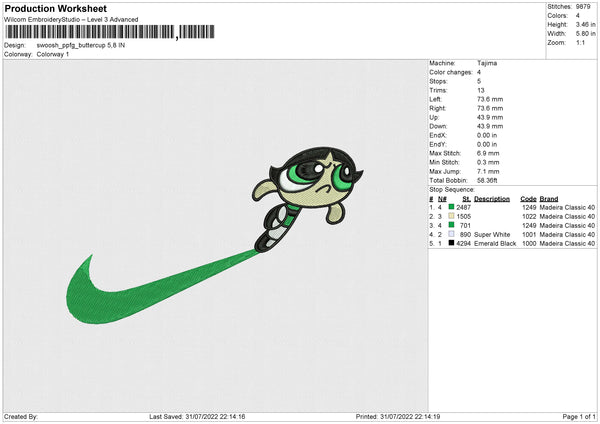The image size is (600, 424).
Task: Click the Up value 43.9 mm
Action: click(x=490, y=117)
